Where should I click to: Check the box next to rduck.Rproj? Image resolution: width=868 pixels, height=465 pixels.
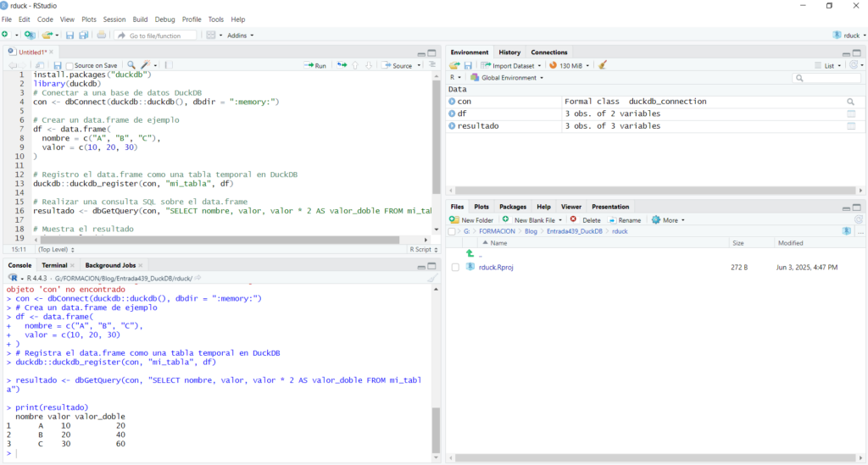(x=455, y=267)
